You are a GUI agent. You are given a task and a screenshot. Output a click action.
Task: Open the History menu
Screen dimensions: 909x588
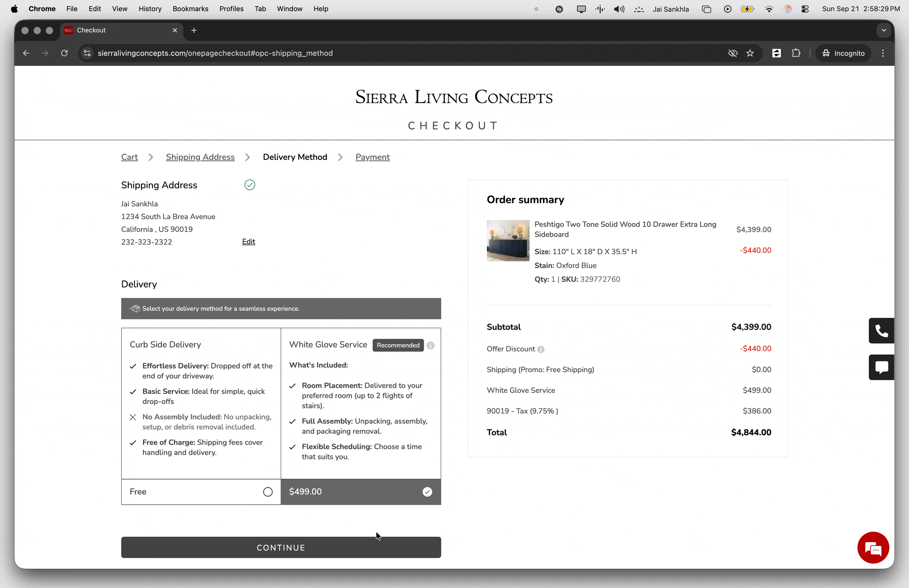coord(150,9)
